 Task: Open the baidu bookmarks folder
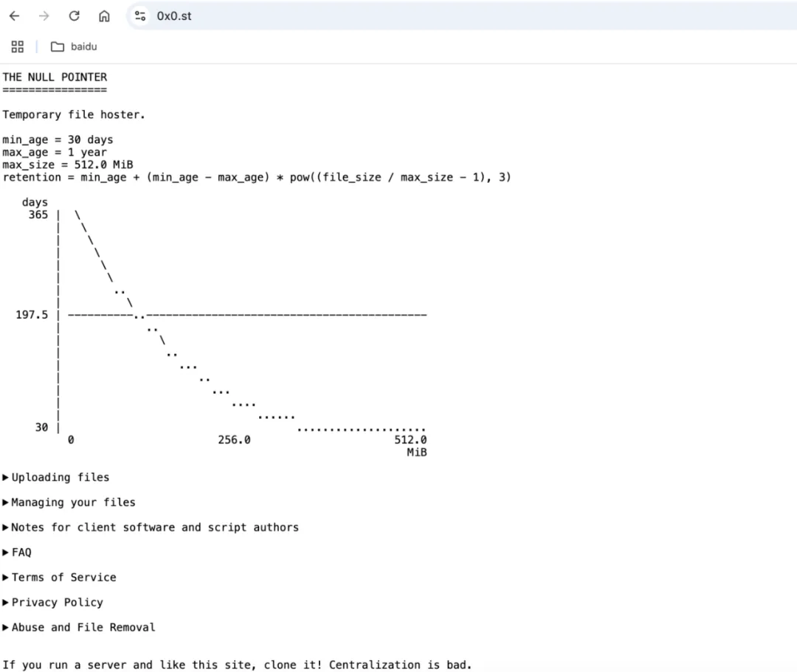click(74, 46)
